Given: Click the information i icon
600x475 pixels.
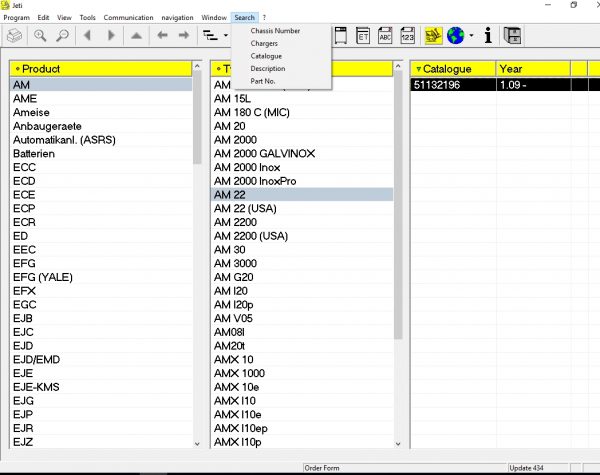Looking at the screenshot, I should coord(488,36).
